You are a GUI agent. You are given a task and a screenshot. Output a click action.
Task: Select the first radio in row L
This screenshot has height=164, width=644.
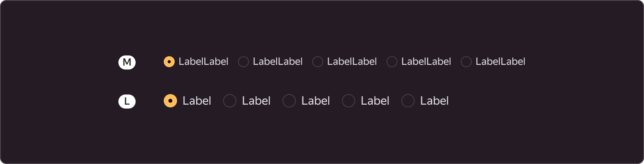coord(170,101)
